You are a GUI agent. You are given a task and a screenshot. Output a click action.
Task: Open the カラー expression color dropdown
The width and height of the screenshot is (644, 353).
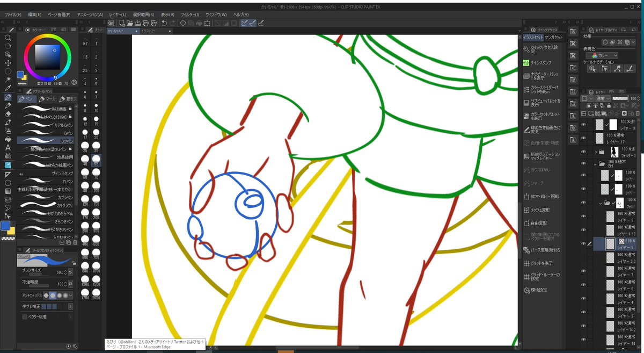pyautogui.click(x=603, y=55)
